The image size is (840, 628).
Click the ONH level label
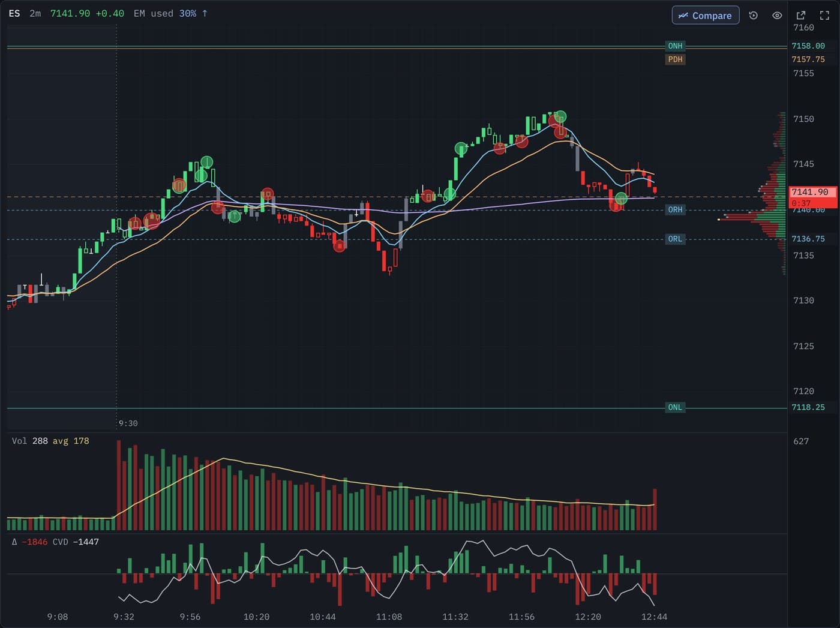pos(676,46)
